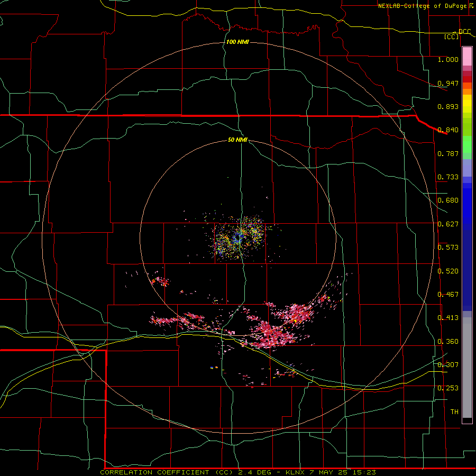Click the TH threshold label on legend
This screenshot has width=476, height=476.
454,412
